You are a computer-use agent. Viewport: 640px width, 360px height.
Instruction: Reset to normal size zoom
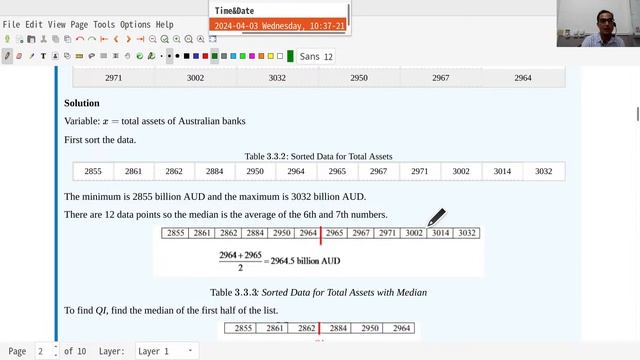[189, 39]
